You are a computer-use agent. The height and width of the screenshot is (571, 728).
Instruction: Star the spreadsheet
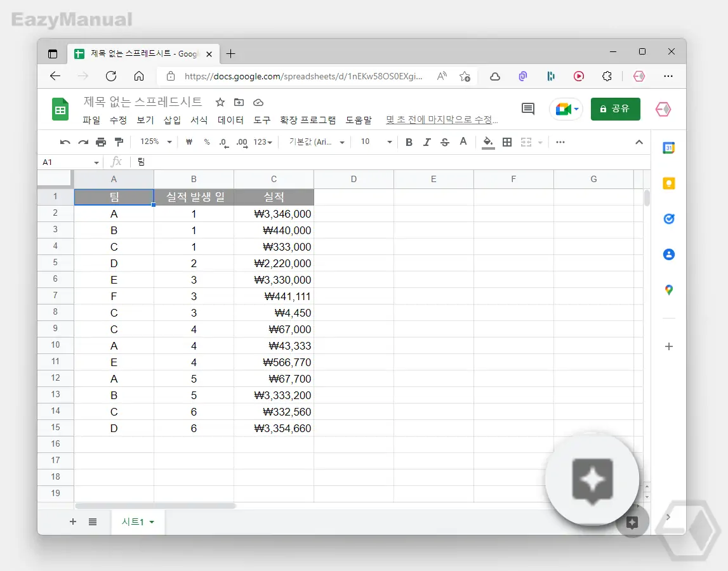tap(220, 102)
